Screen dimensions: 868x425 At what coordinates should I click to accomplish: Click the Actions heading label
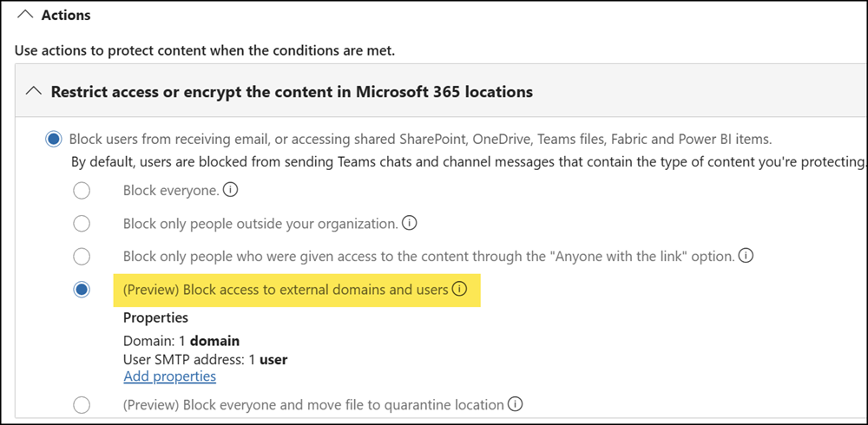click(66, 15)
